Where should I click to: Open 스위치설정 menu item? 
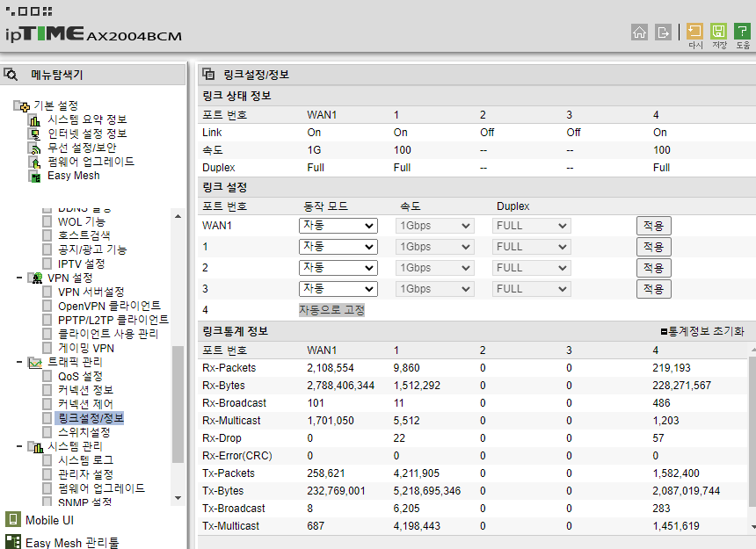pyautogui.click(x=84, y=432)
